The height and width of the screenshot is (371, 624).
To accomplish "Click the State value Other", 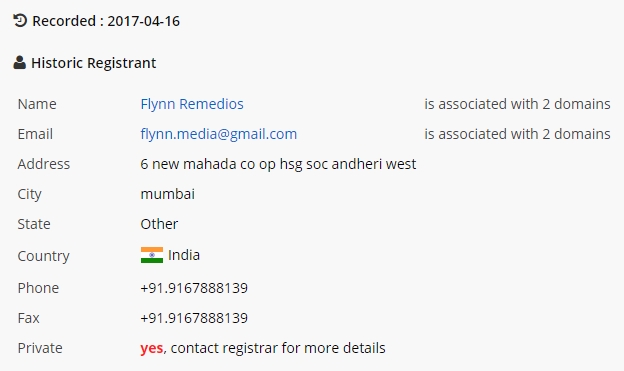I will pos(159,224).
